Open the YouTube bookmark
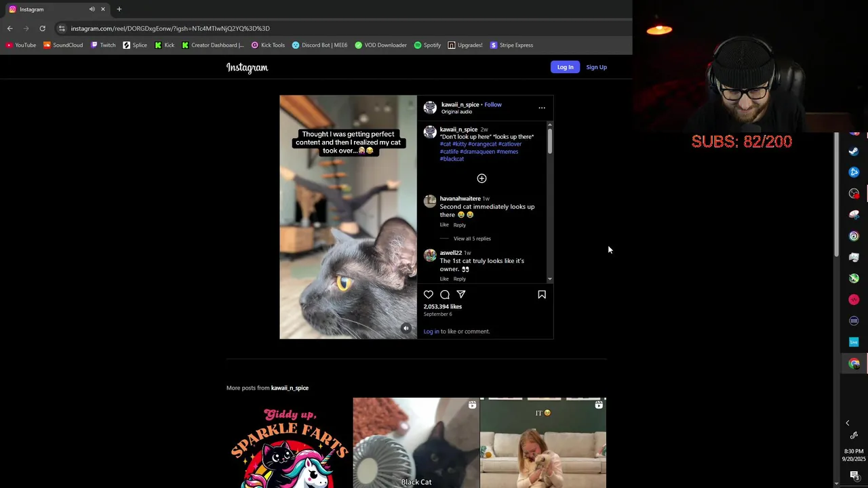The height and width of the screenshot is (488, 868). pos(21,45)
